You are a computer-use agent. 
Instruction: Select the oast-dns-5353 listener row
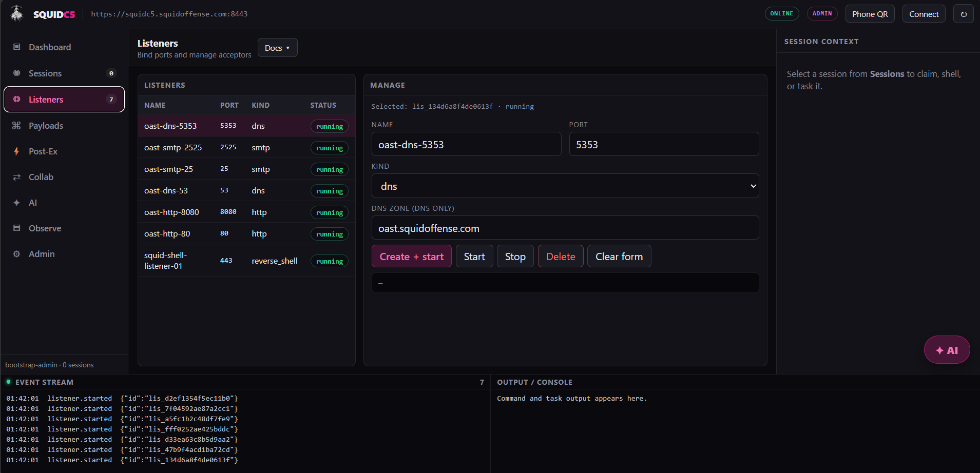(246, 126)
